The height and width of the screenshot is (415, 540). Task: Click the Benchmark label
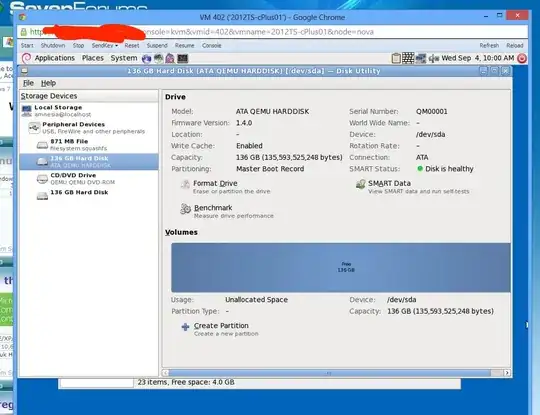tap(213, 208)
